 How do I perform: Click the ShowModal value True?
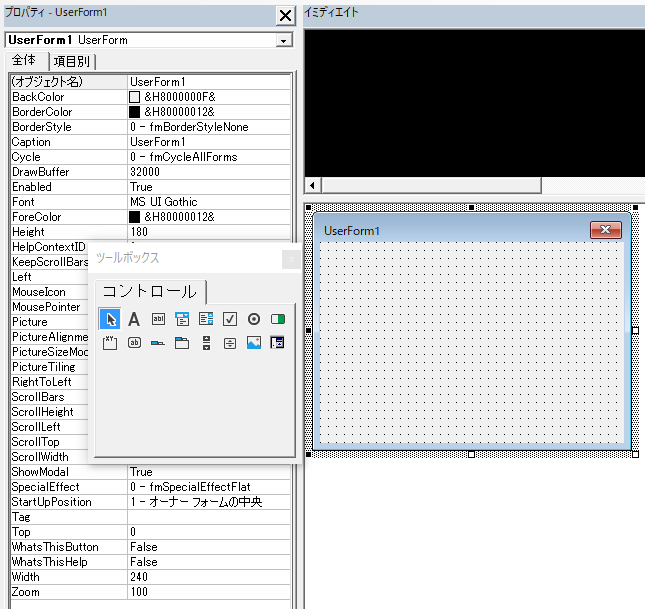pyautogui.click(x=141, y=472)
